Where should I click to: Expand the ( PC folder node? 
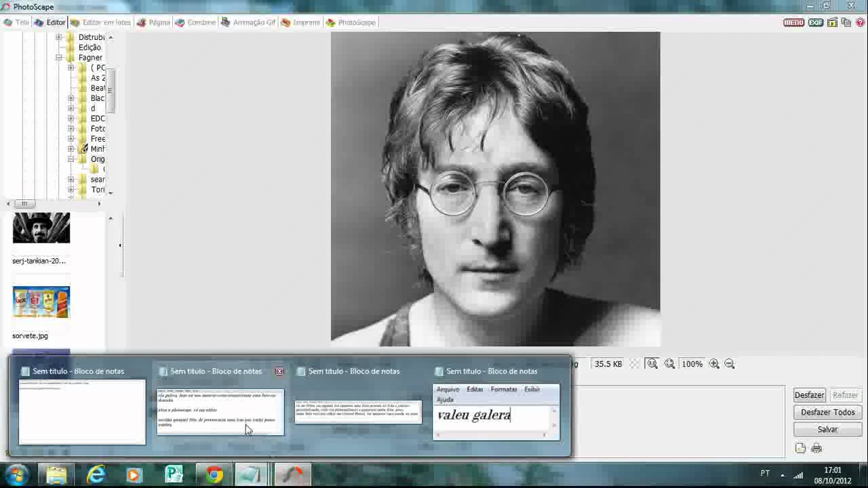pos(71,68)
